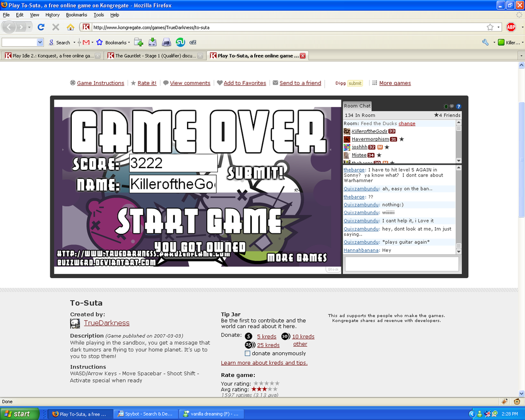Viewport: 525px width, 420px height.
Task: Switch to Spybot Search & Destroy taskbar item
Action: 145,414
